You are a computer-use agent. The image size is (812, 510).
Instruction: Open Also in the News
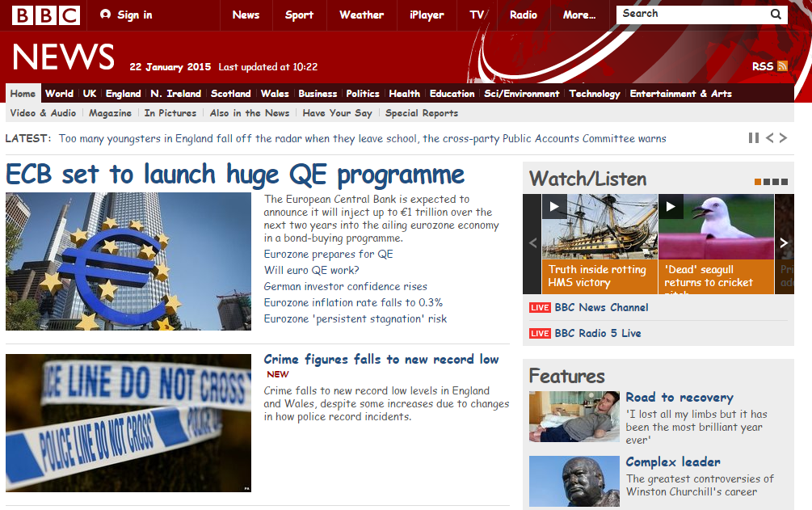point(250,113)
